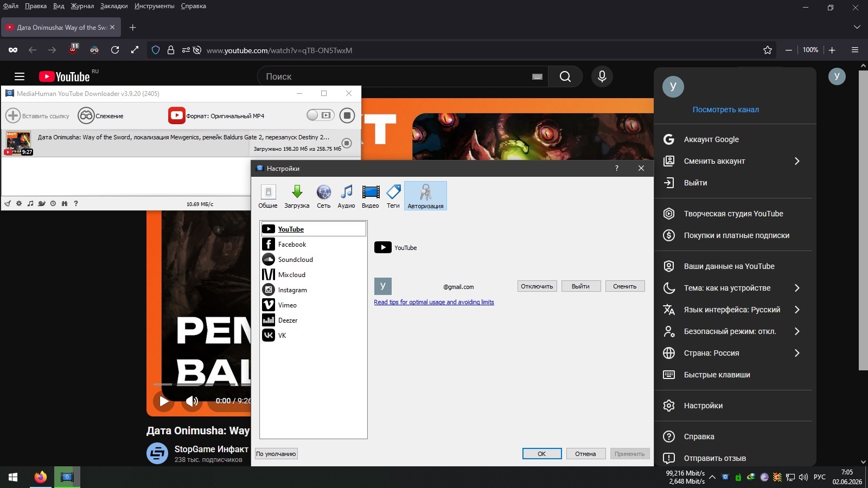Click the Выйти button in Настройки dialog
This screenshot has height=488, width=868.
point(580,286)
